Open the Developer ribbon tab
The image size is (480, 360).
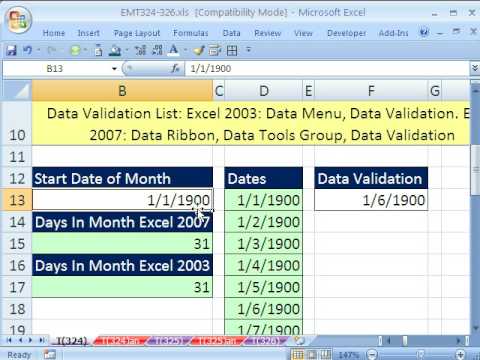tap(346, 33)
